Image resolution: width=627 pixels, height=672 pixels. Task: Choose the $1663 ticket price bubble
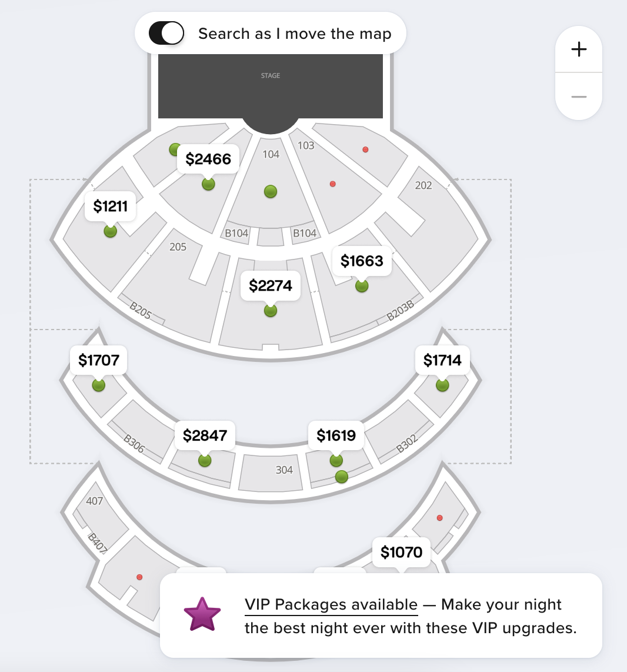click(362, 261)
